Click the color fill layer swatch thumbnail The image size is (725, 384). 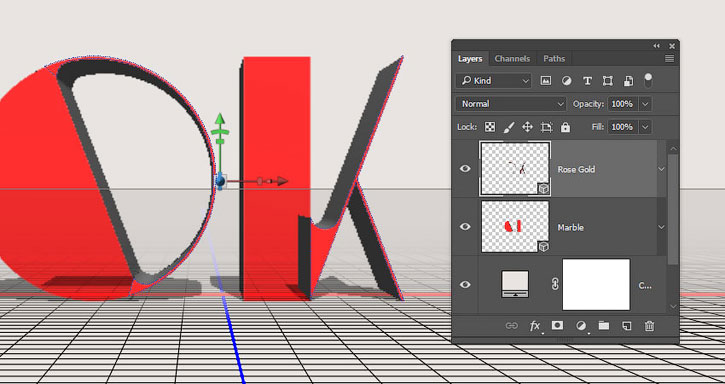(515, 285)
